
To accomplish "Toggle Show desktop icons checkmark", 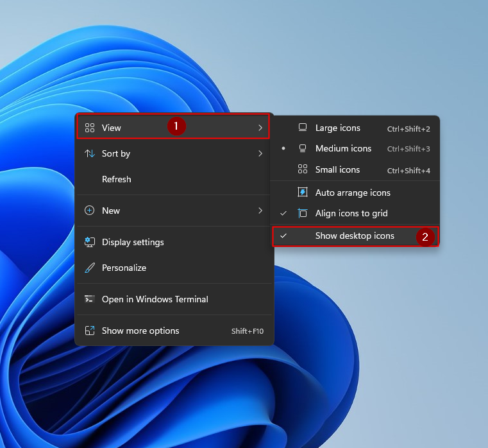I will coord(283,236).
